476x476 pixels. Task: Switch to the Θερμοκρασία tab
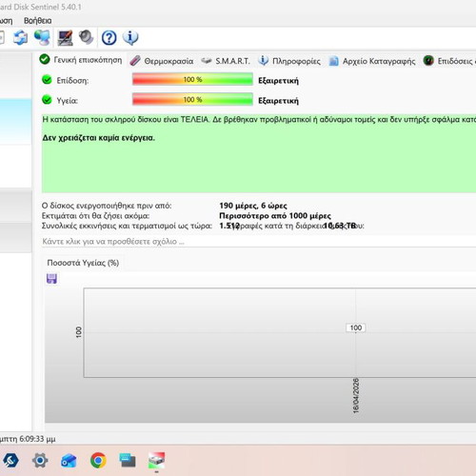pos(162,61)
